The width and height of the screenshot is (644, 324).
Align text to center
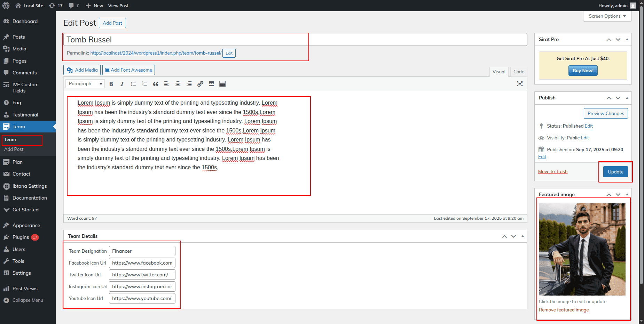tap(178, 84)
